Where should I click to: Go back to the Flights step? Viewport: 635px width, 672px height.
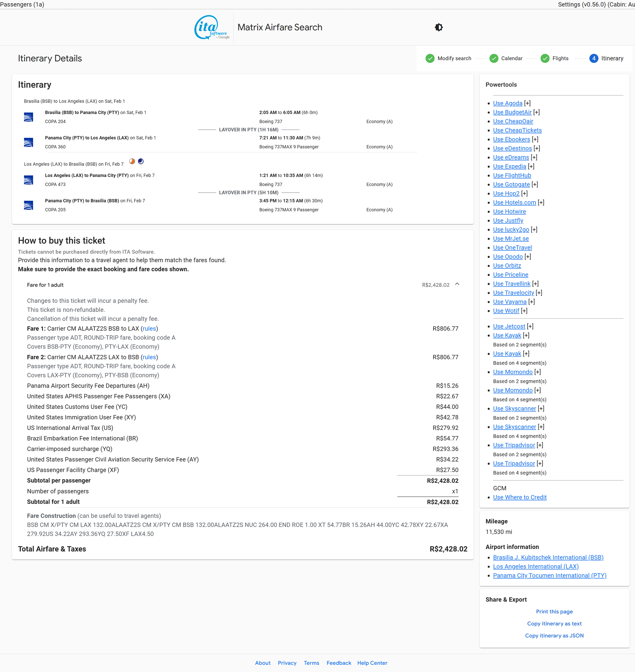pos(560,58)
